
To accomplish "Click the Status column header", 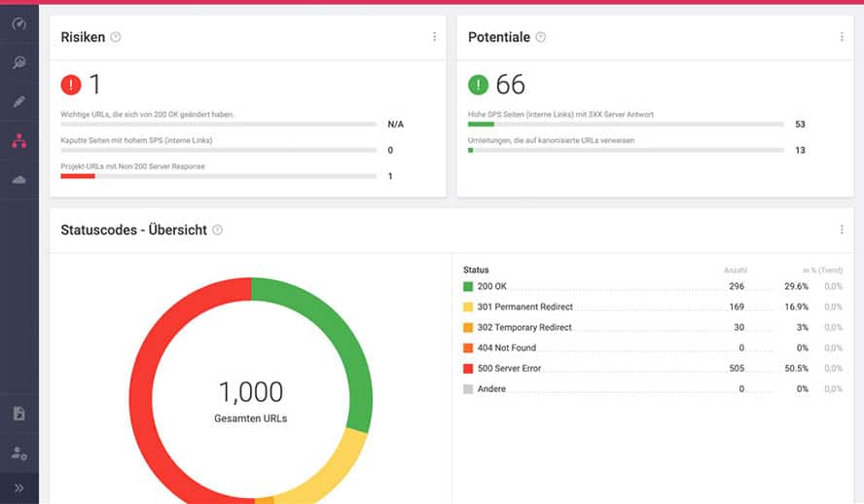I will click(x=476, y=270).
